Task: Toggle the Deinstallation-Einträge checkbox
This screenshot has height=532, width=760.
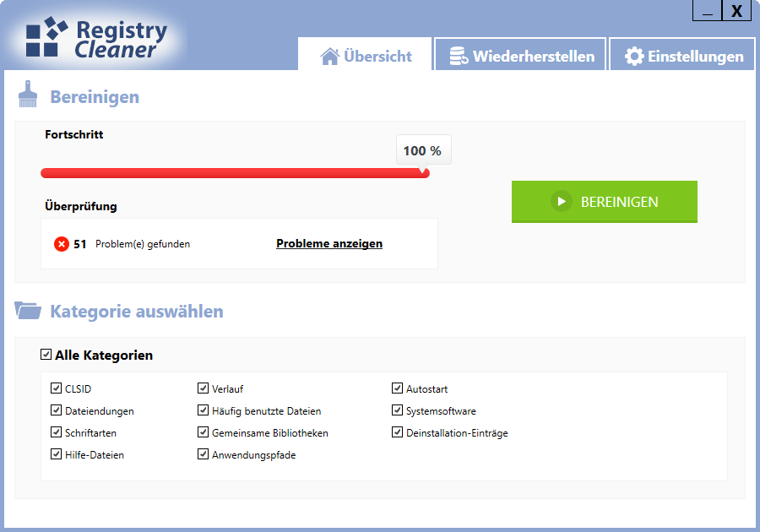Action: (x=398, y=432)
